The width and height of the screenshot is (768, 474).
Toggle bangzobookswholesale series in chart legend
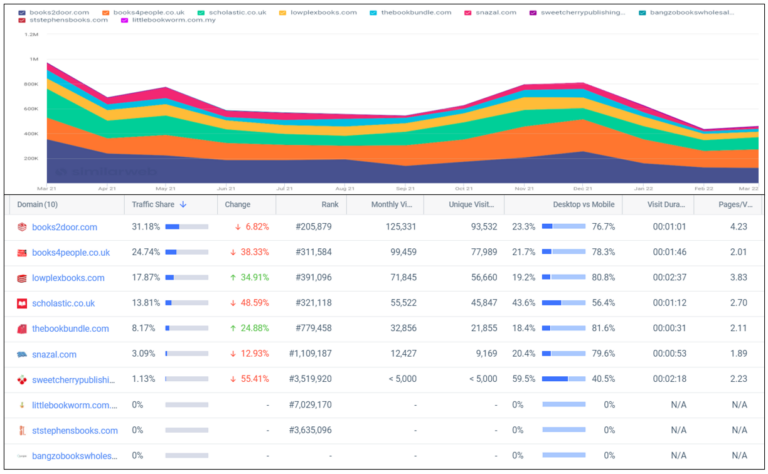(686, 12)
